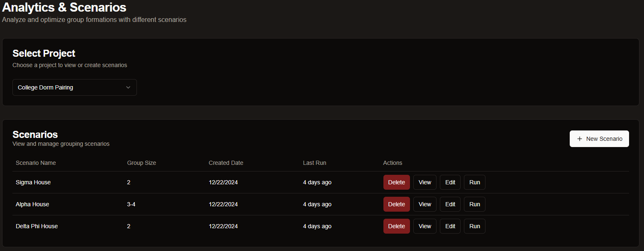View the Delta Phi House scenario
This screenshot has height=251, width=644.
coord(424,226)
